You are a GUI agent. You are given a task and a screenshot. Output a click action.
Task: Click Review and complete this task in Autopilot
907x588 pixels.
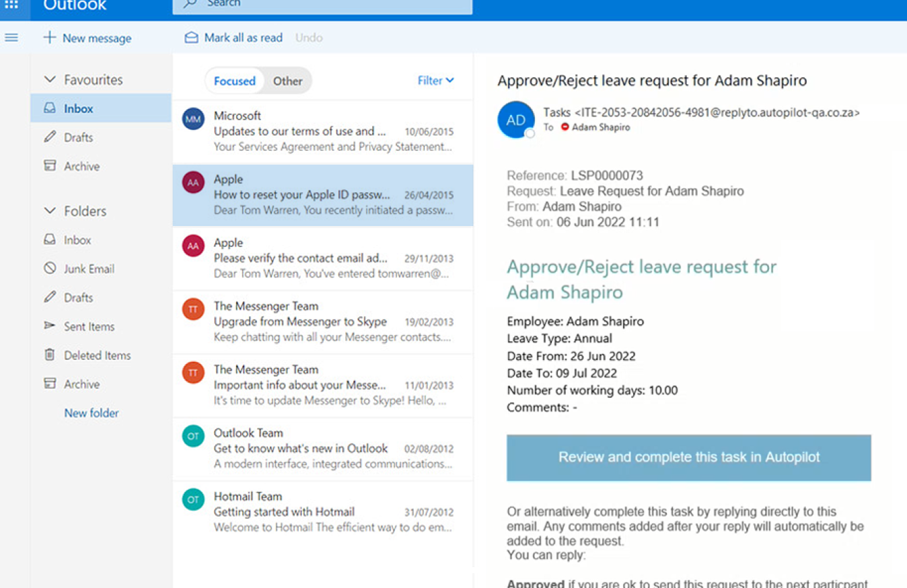[689, 457]
